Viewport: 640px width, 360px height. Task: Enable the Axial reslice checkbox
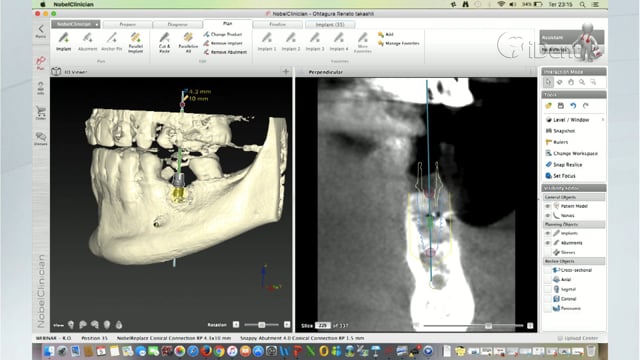(x=548, y=280)
